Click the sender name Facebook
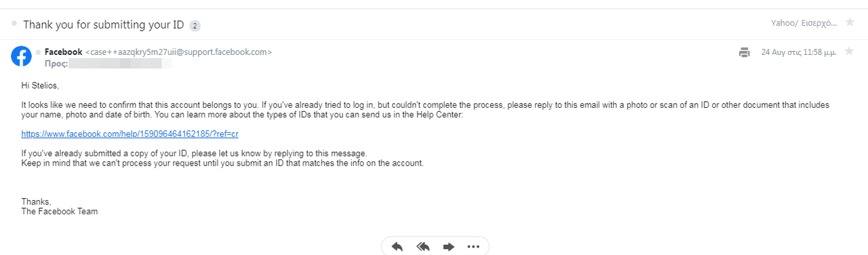The width and height of the screenshot is (868, 255). pyautogui.click(x=63, y=52)
